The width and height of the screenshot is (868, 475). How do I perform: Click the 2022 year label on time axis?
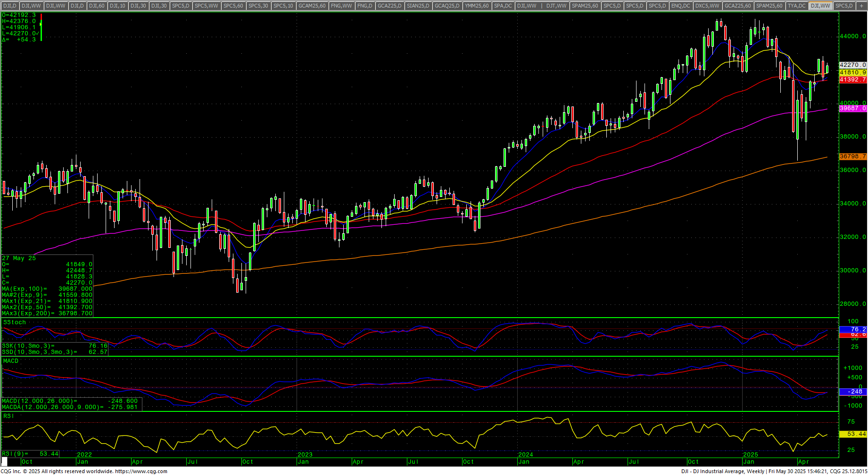point(84,455)
